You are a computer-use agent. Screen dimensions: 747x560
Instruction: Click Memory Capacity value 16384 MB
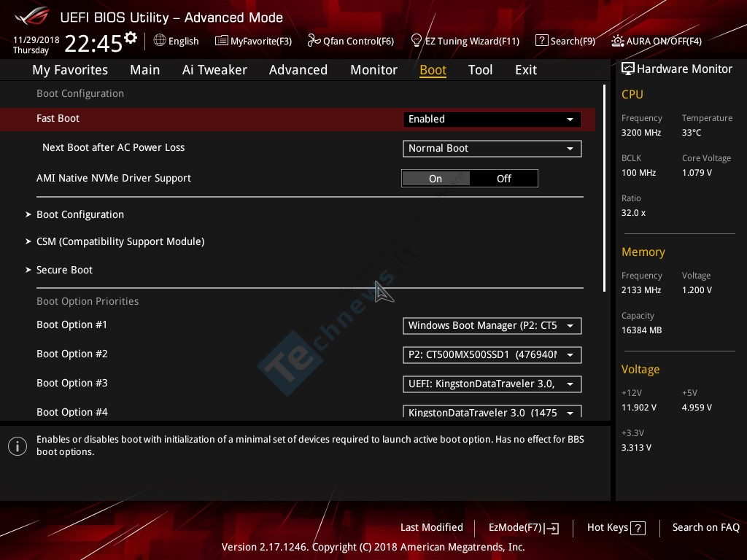pos(641,330)
